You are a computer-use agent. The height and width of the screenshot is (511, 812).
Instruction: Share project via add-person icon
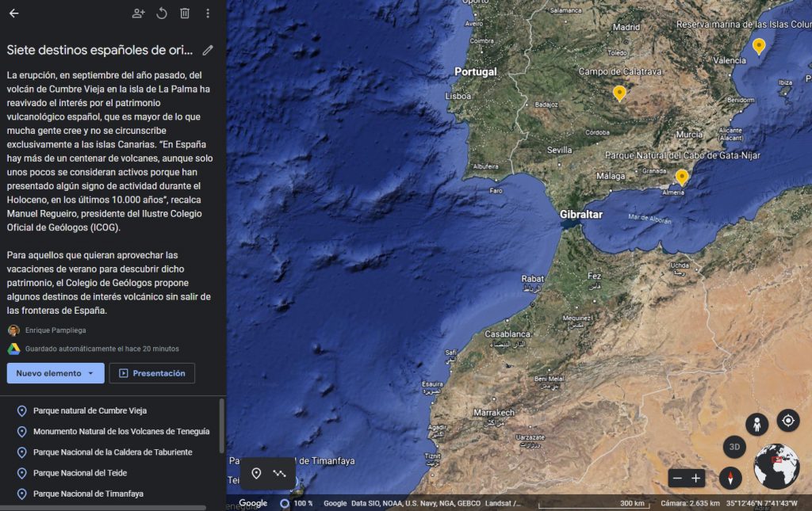[x=138, y=13]
